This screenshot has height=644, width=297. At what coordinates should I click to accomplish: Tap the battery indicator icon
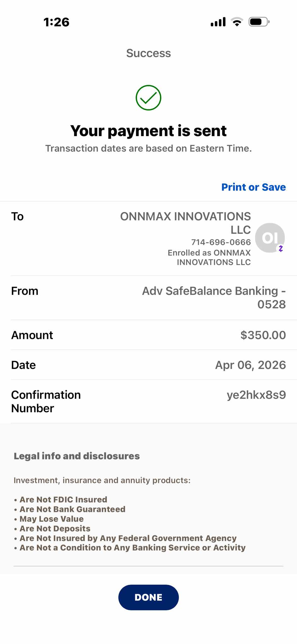[x=259, y=22]
